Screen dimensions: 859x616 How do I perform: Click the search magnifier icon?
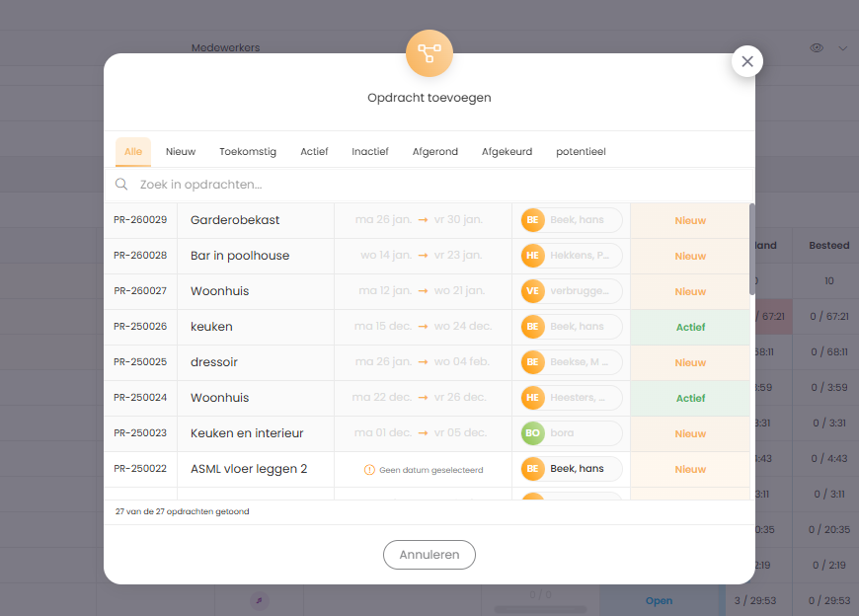pos(121,185)
